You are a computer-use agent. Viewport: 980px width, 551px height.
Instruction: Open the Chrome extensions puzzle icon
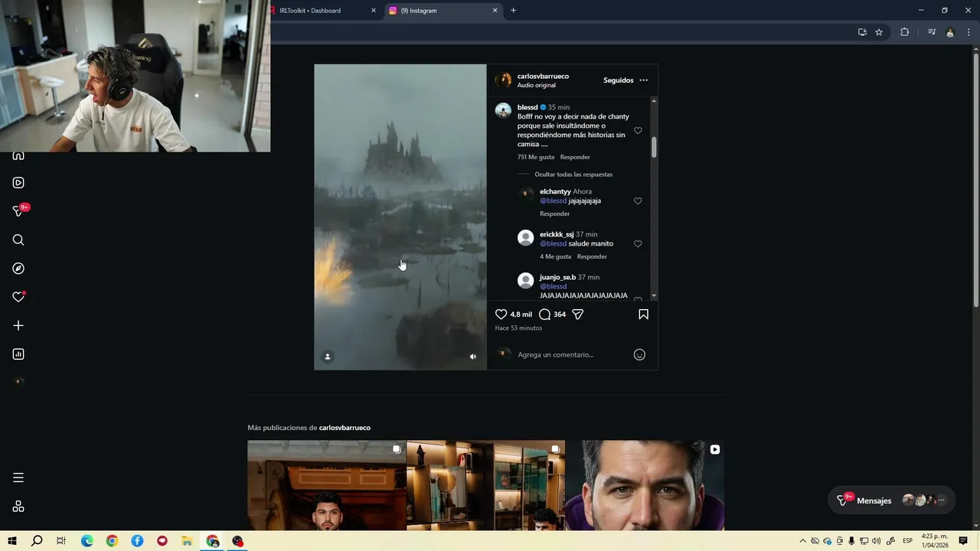[x=904, y=32]
